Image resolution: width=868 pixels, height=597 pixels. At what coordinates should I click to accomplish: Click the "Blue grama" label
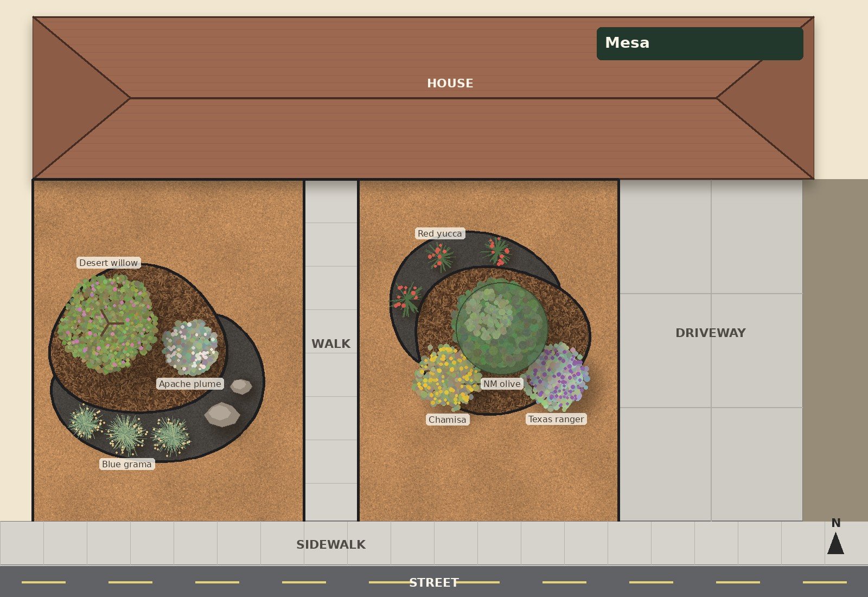pos(127,464)
